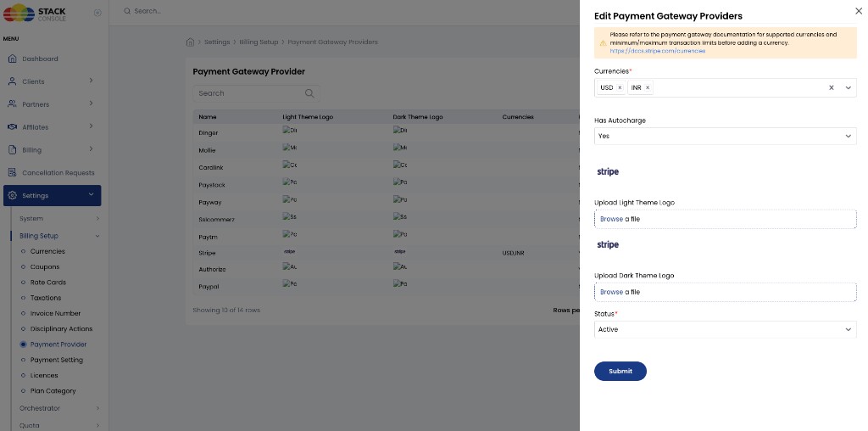
Task: Expand the Affiliates menu chevron
Action: 91,126
